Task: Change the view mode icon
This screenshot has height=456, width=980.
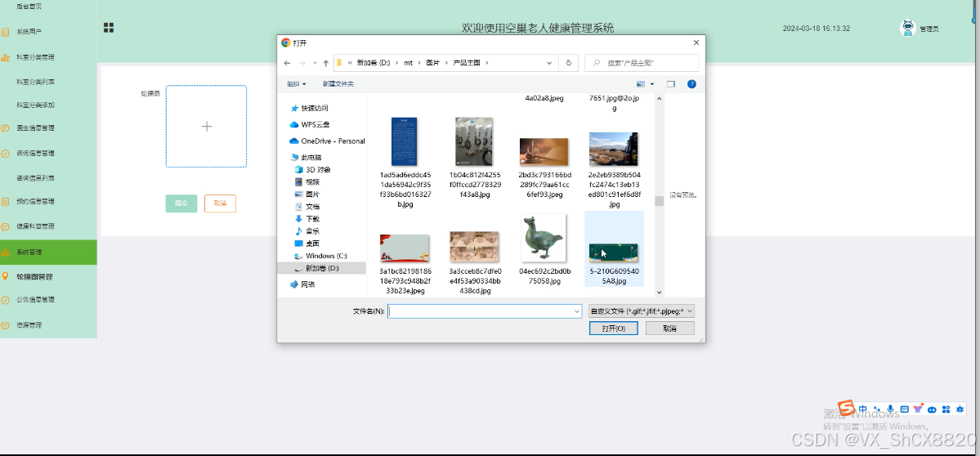Action: 641,83
